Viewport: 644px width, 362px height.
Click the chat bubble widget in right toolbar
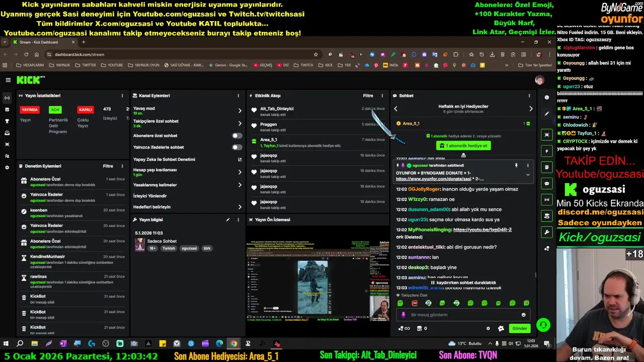click(547, 184)
